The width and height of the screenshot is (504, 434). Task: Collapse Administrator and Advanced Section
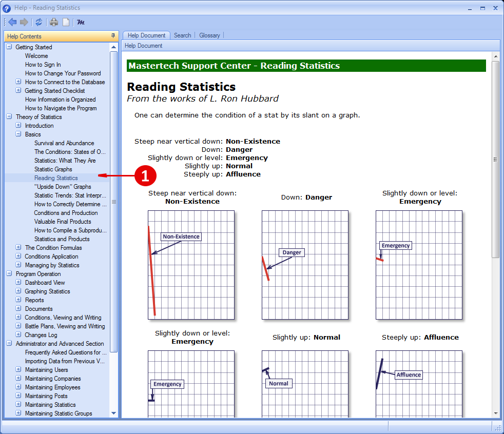[9, 343]
